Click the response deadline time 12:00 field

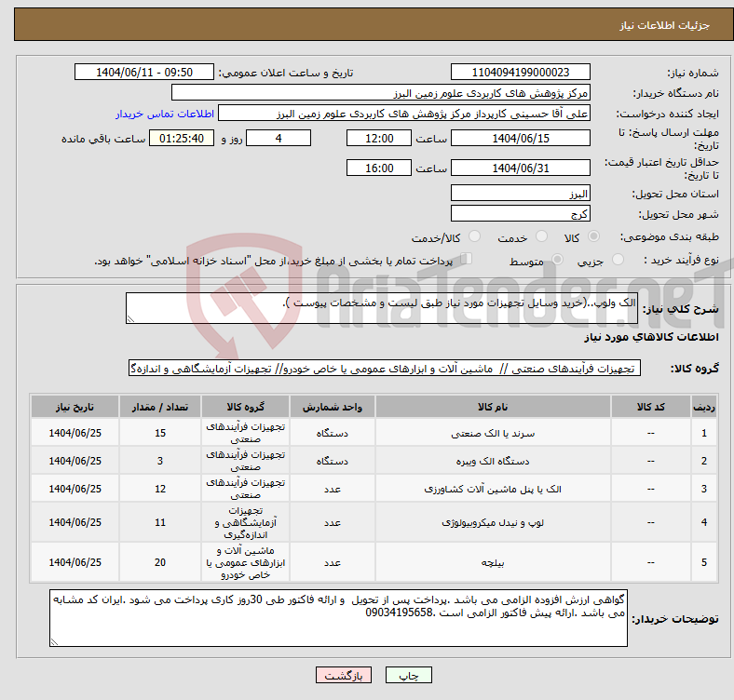tap(378, 138)
